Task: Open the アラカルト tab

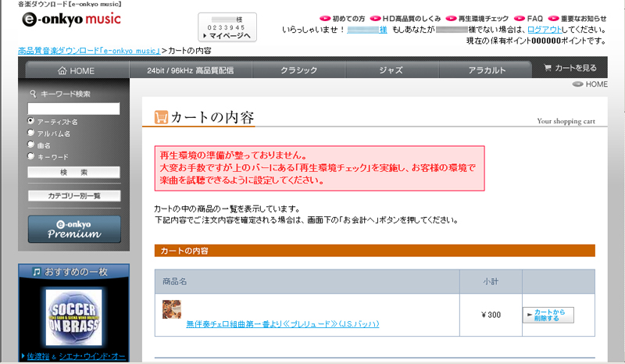Action: [x=486, y=70]
